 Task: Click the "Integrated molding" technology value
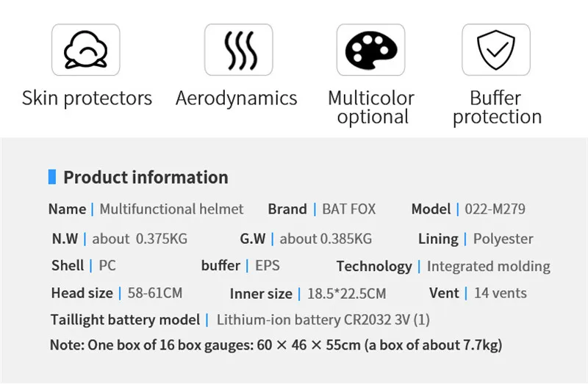488,267
